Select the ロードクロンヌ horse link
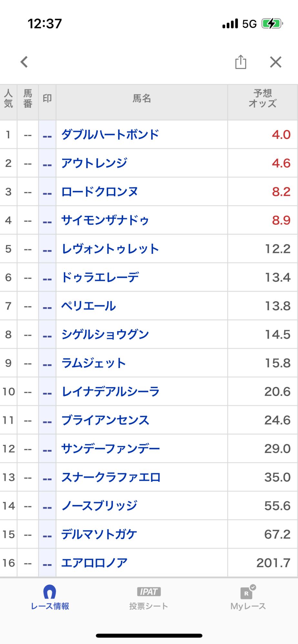This screenshot has width=298, height=644. (100, 192)
